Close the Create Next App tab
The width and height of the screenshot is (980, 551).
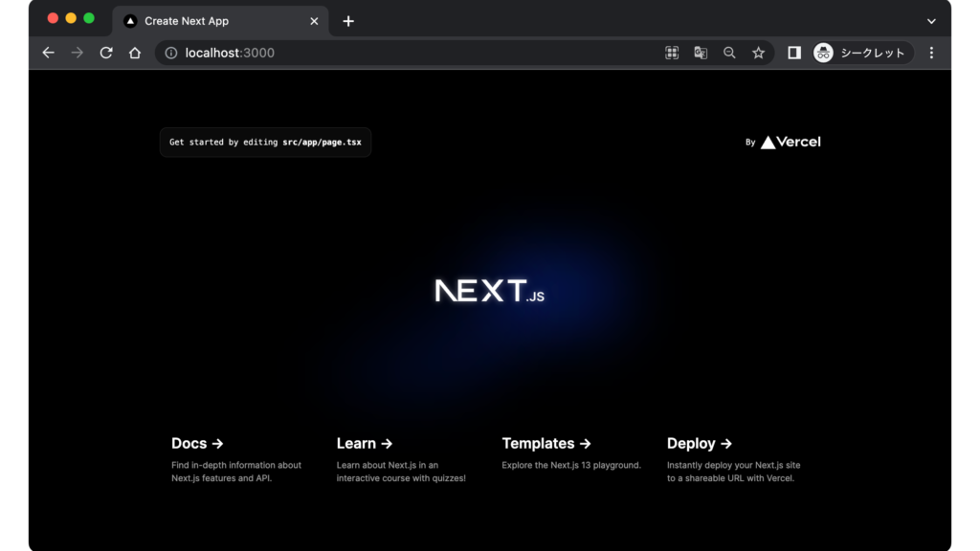314,21
